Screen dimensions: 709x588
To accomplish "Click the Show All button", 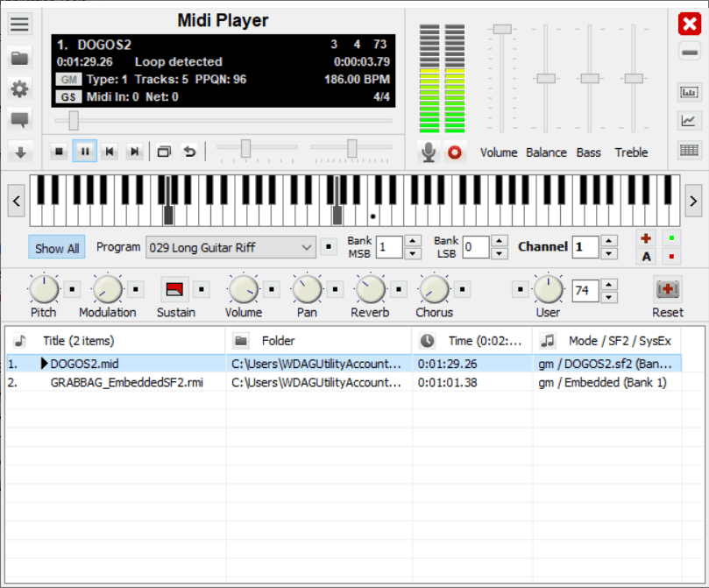I will click(56, 247).
